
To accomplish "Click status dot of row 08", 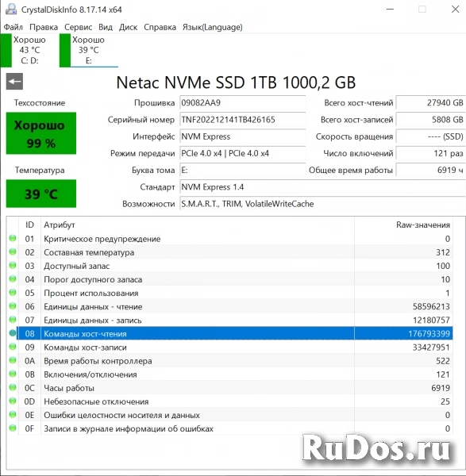I will (13, 333).
